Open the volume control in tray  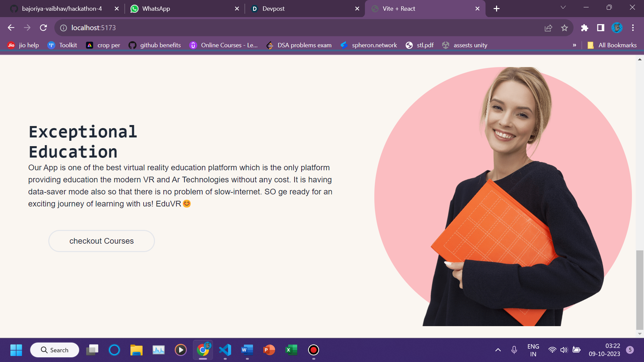click(564, 350)
